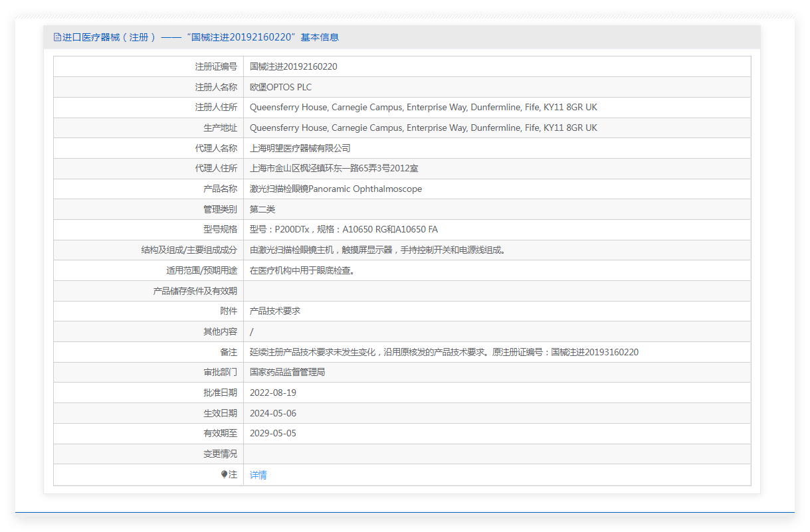810x532 pixels.
Task: Click the 变更情况 label
Action: point(220,454)
